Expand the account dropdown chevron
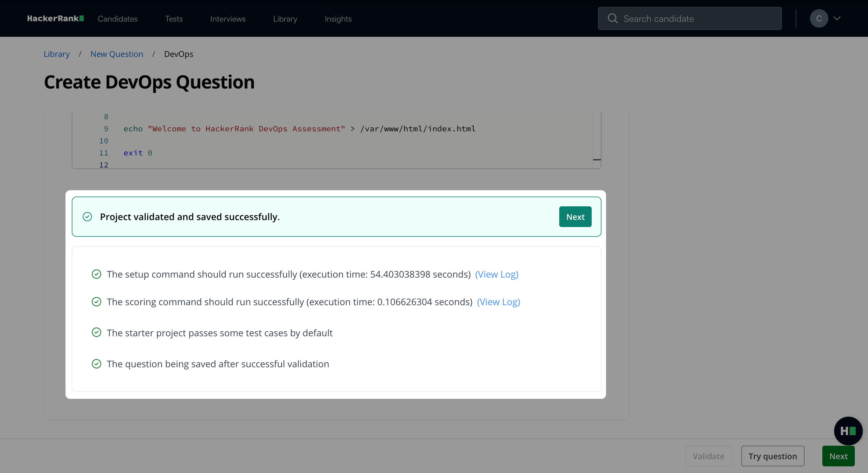Viewport: 868px width, 473px height. (837, 19)
